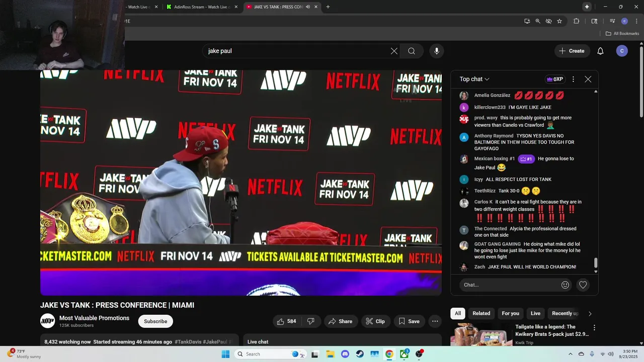Click Create button in YouTube header
Image resolution: width=644 pixels, height=362 pixels.
[x=572, y=51]
